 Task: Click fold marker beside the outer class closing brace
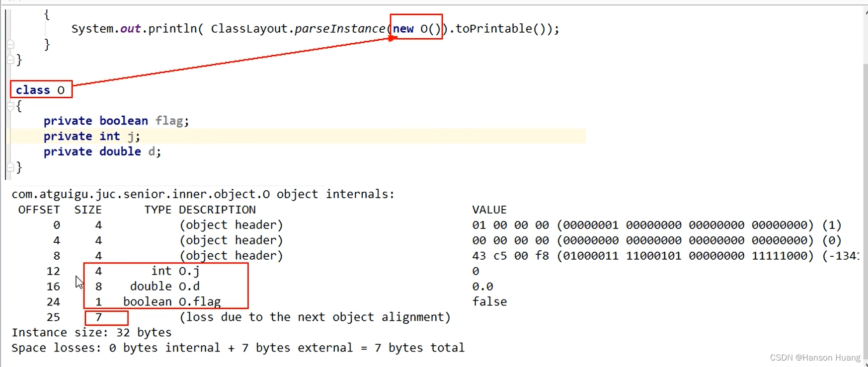[10, 60]
